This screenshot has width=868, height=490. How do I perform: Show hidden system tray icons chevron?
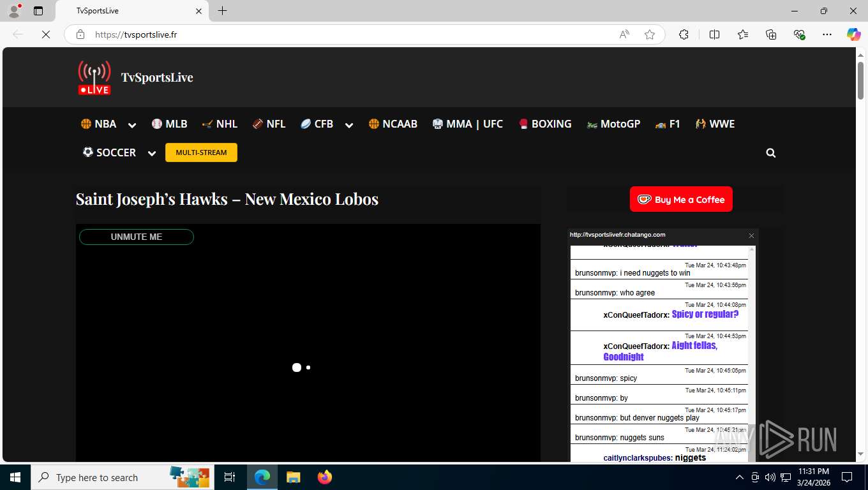click(740, 477)
